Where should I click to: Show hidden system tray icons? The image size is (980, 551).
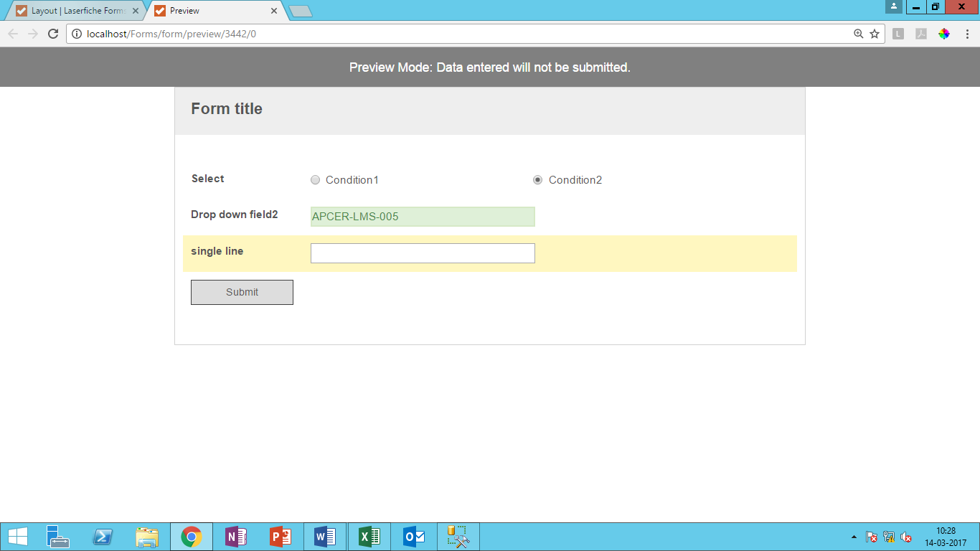pos(854,537)
